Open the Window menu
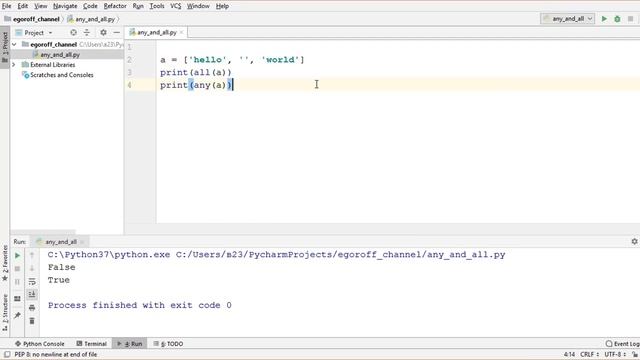 [198, 6]
